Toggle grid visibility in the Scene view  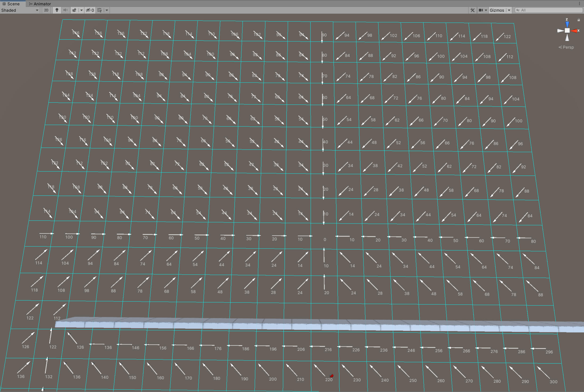point(99,10)
